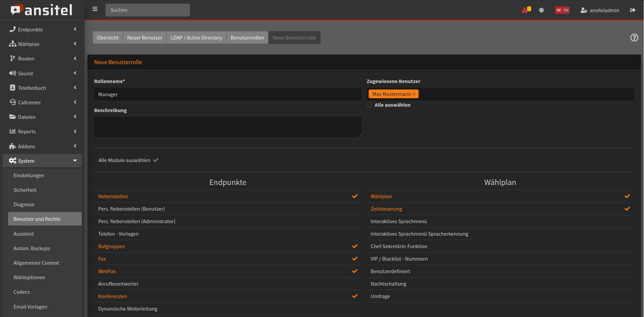The height and width of the screenshot is (317, 644).
Task: Go to Autom. Backups settings
Action: (x=32, y=248)
